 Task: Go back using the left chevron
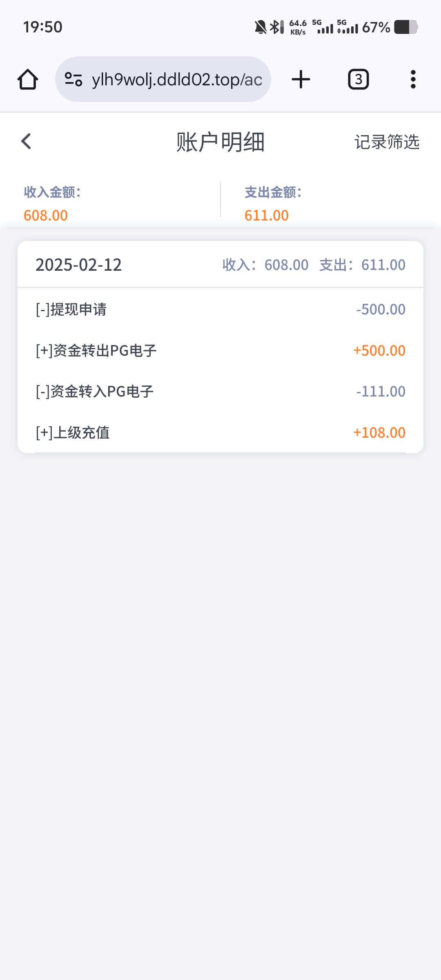coord(27,142)
